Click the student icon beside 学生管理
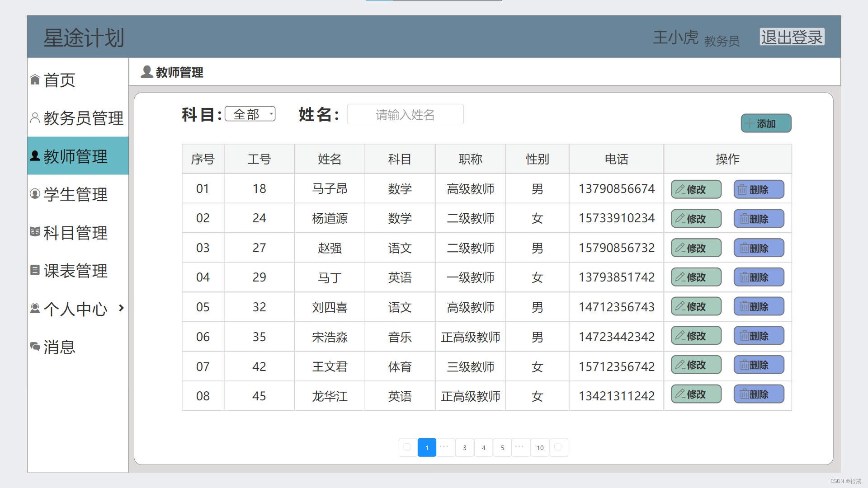Screen dimensions: 868x488 click(35, 194)
